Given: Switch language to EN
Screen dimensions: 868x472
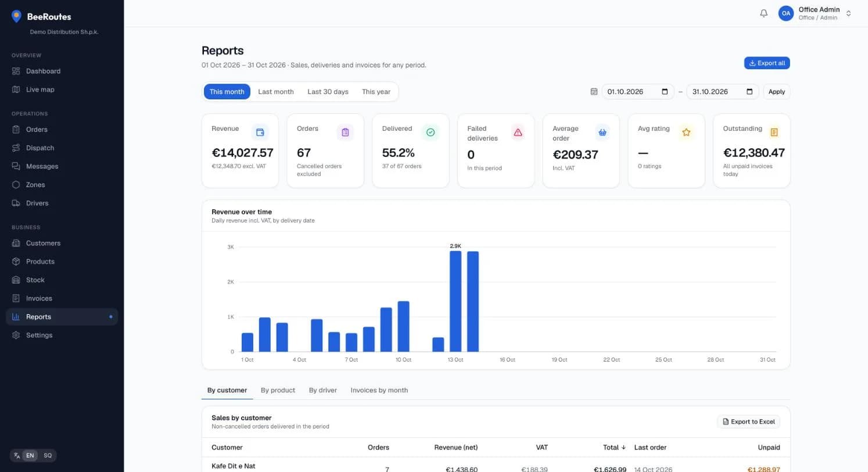Looking at the screenshot, I should 30,456.
